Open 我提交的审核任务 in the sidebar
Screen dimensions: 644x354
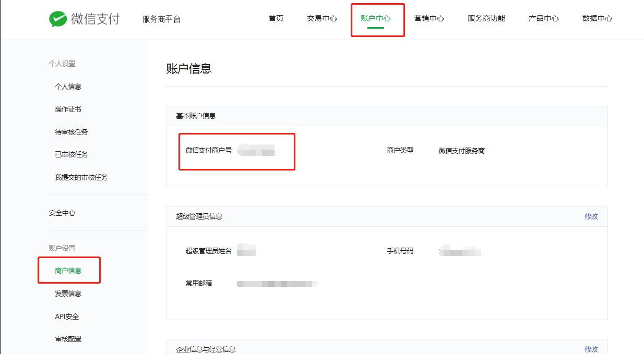click(x=81, y=177)
